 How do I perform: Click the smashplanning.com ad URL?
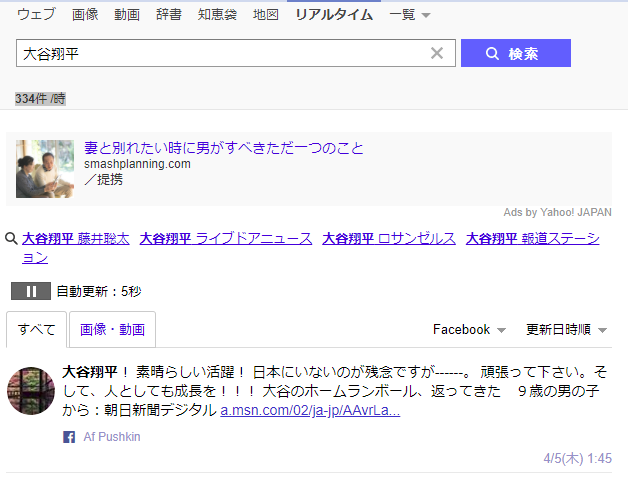(x=137, y=164)
